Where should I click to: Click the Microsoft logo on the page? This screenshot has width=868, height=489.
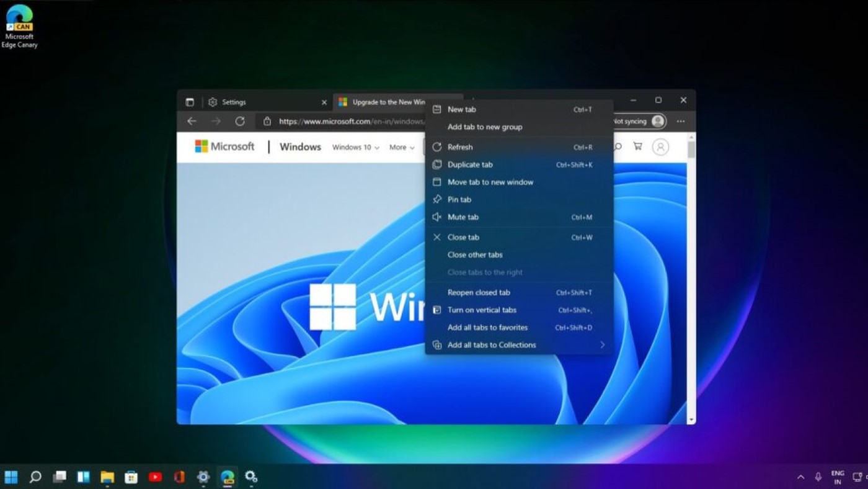224,146
